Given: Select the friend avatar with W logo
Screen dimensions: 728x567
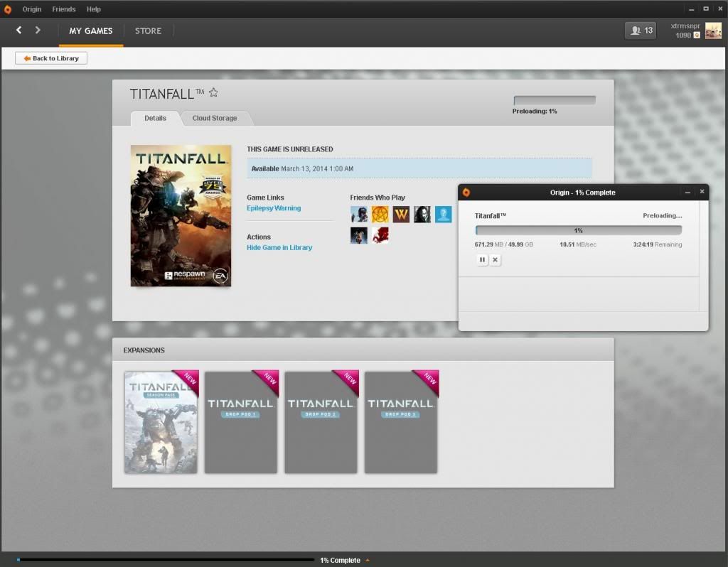Looking at the screenshot, I should coord(401,214).
